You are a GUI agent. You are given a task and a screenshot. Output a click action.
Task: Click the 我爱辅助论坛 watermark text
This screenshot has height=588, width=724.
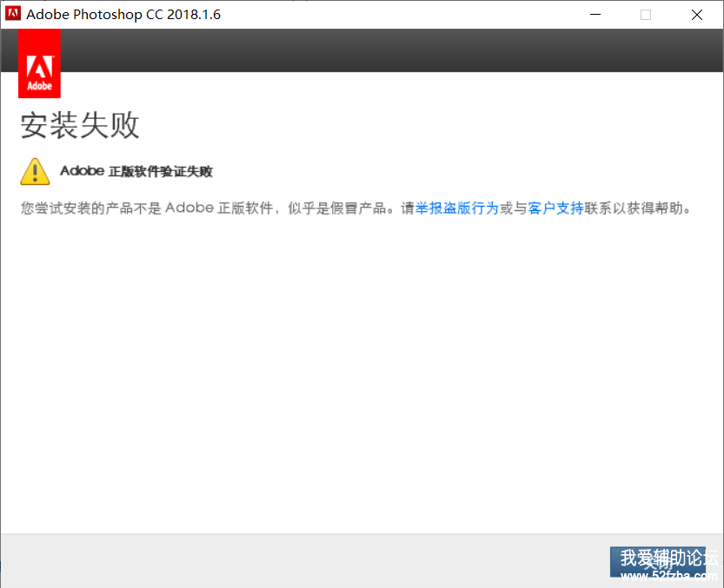pyautogui.click(x=668, y=558)
